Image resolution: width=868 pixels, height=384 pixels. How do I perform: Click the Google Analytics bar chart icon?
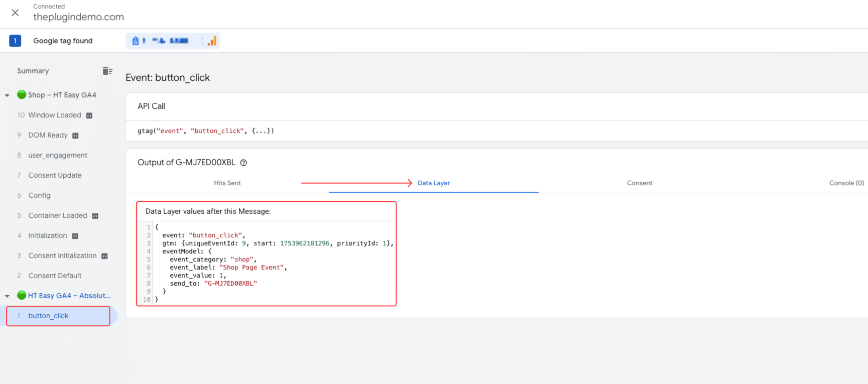(x=212, y=41)
